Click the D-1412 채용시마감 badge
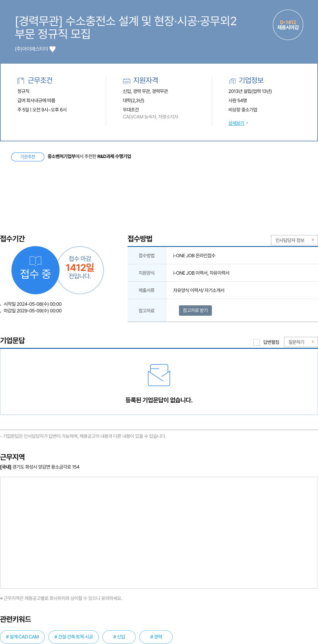Screen dimensions: 318x644 point(288,25)
